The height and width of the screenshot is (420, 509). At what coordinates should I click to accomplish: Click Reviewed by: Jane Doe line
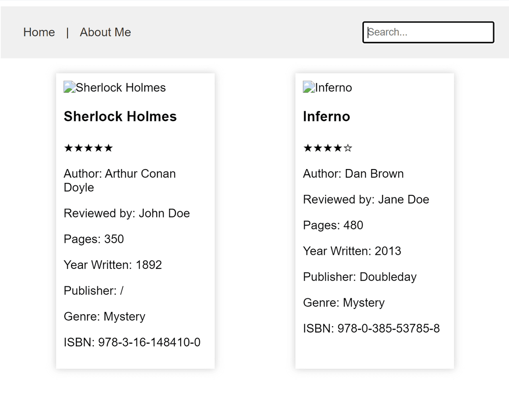(366, 200)
